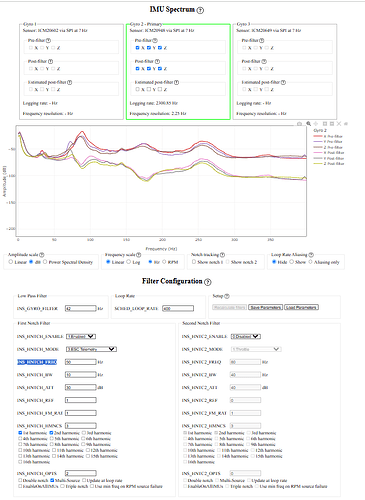
Task: Open the INS_HNTCH_ENABLE dropdown
Action: click(x=81, y=336)
